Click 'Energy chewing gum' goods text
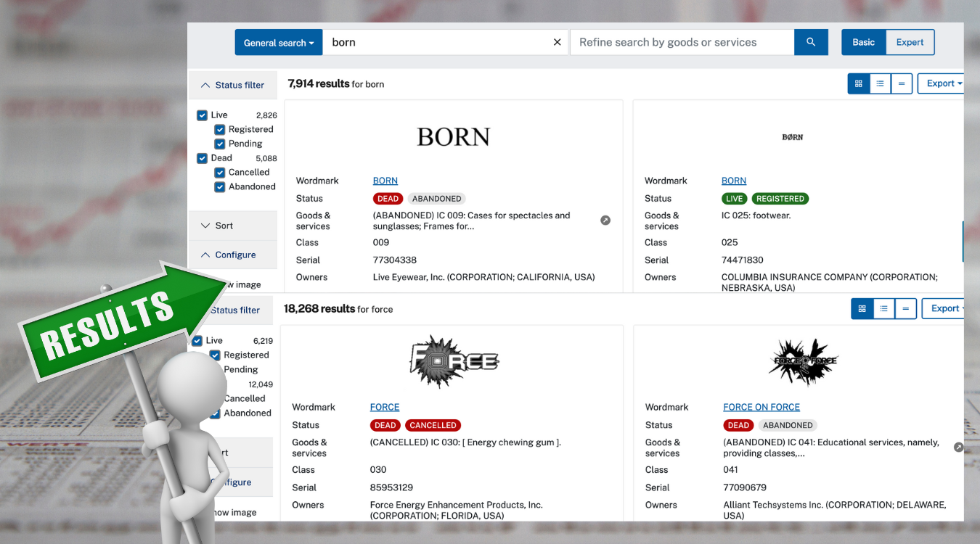Screen dimensions: 980x544 click(511, 442)
